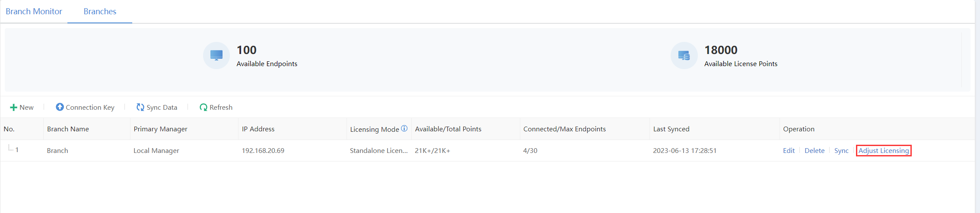Expand the tree node of row 1
Screen dimensions: 980x213
pyautogui.click(x=10, y=149)
